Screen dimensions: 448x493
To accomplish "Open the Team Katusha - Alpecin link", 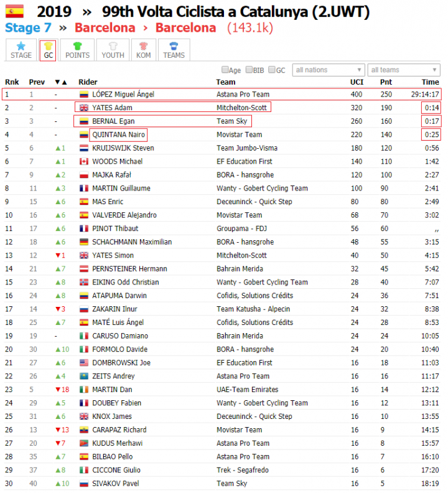I will (x=253, y=309).
